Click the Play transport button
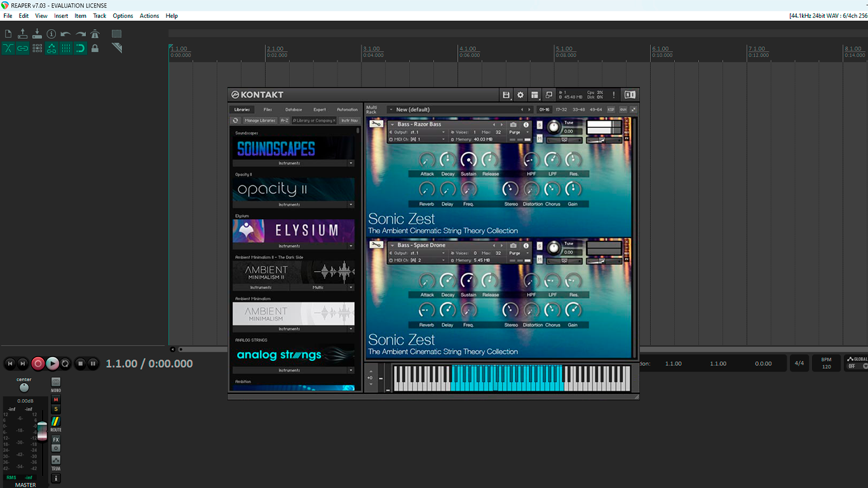The width and height of the screenshot is (868, 488). (x=52, y=363)
